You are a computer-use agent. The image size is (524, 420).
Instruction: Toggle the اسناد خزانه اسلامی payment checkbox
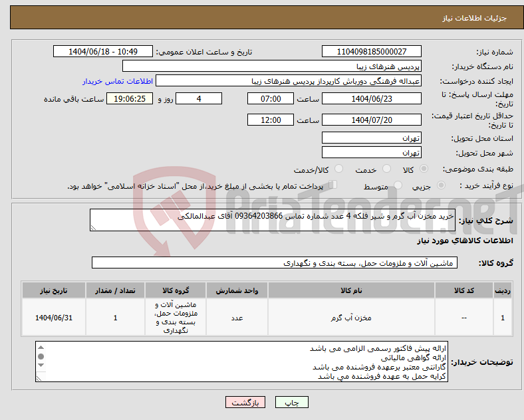point(333,185)
